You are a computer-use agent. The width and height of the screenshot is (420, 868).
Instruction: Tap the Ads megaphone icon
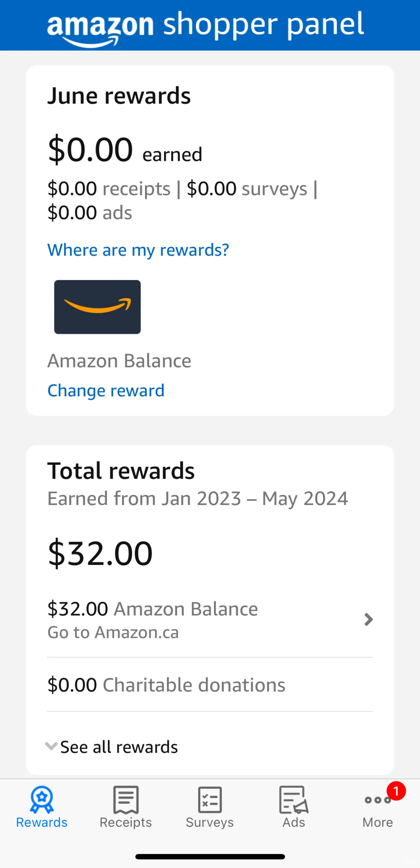[294, 799]
